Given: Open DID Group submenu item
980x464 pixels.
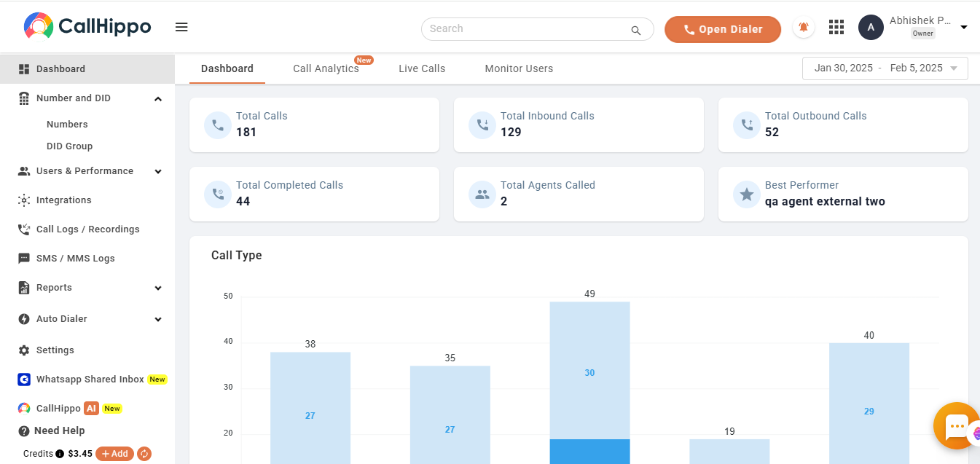Looking at the screenshot, I should click(69, 146).
